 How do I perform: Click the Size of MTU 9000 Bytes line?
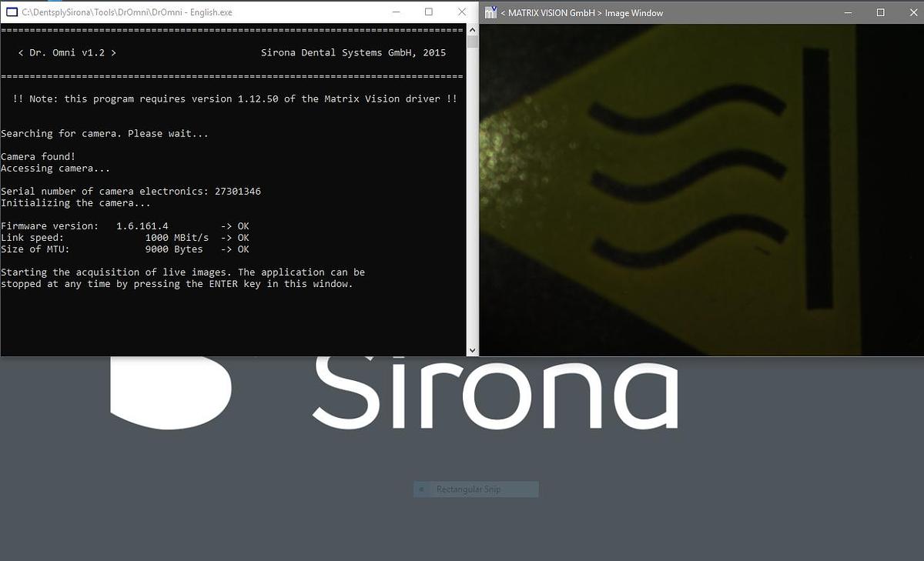point(125,249)
